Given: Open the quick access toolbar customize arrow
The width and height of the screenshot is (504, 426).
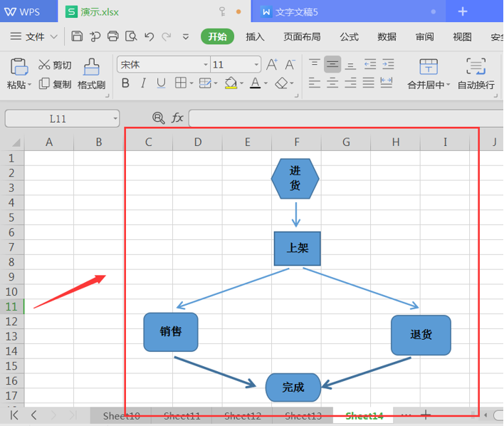Looking at the screenshot, I should [186, 36].
